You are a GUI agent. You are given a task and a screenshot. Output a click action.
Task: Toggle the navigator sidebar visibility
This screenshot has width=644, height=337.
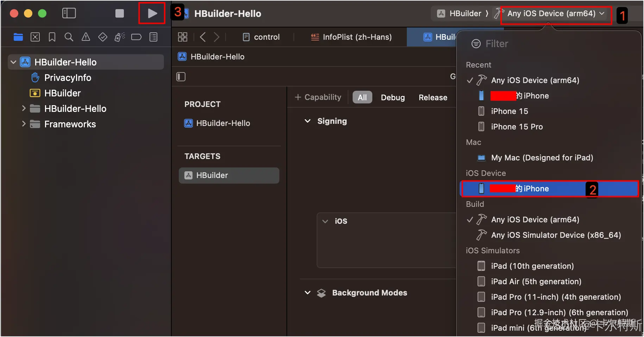pos(69,13)
